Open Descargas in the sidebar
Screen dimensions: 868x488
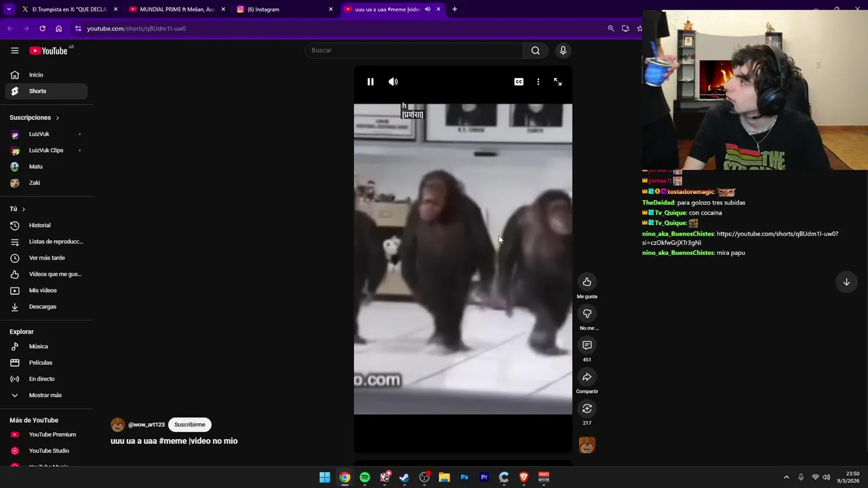coord(46,306)
